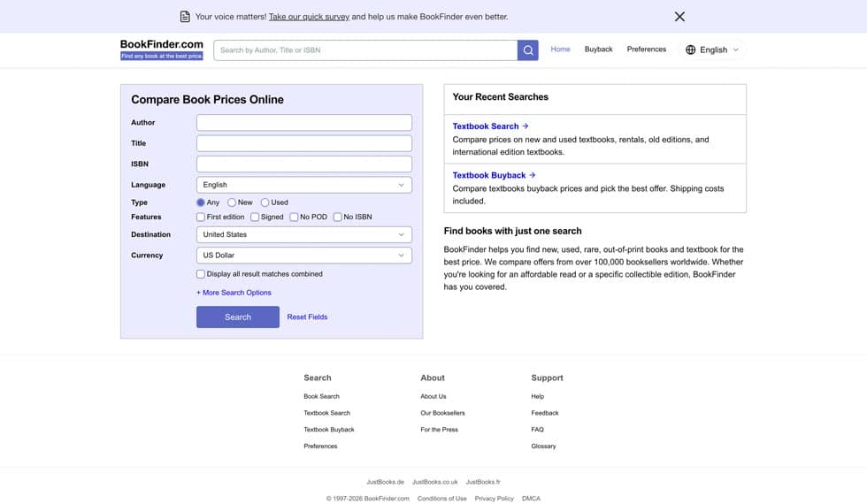The image size is (867, 504).
Task: Open Book Search in the footer
Action: pos(321,397)
